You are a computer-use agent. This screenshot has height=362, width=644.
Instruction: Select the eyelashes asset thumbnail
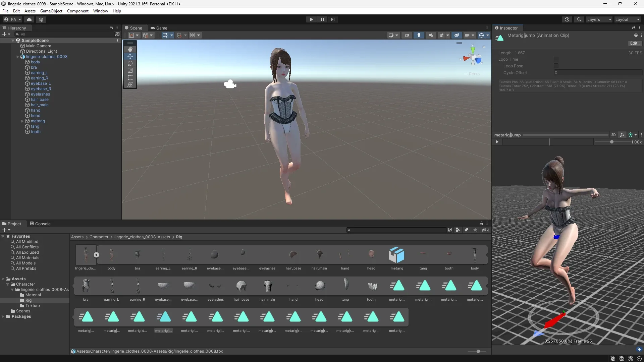[x=267, y=255]
